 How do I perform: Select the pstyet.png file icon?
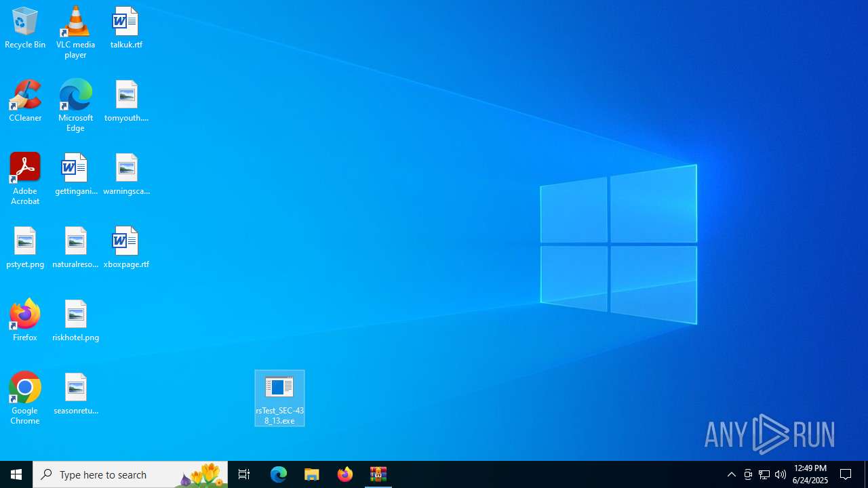(x=25, y=247)
